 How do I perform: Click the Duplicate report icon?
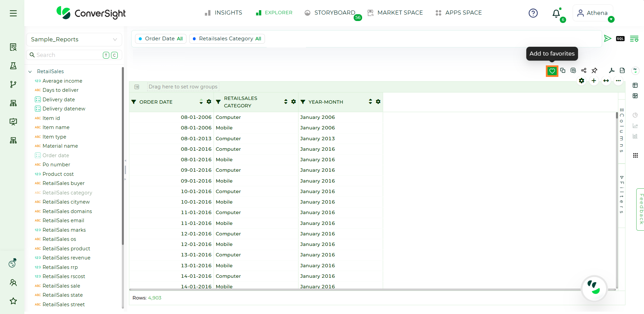click(563, 70)
